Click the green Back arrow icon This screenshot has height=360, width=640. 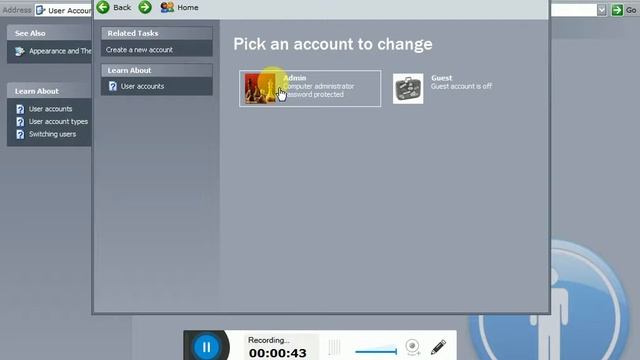coord(103,7)
